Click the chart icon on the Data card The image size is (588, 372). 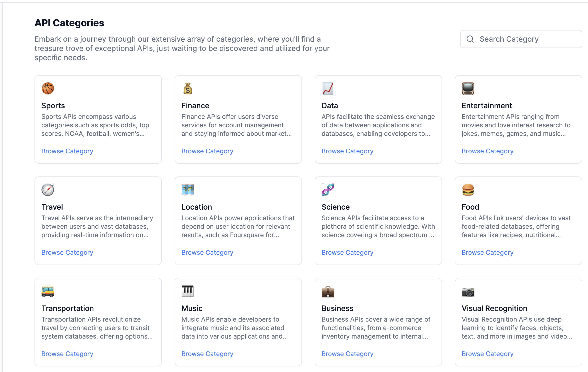pos(328,88)
